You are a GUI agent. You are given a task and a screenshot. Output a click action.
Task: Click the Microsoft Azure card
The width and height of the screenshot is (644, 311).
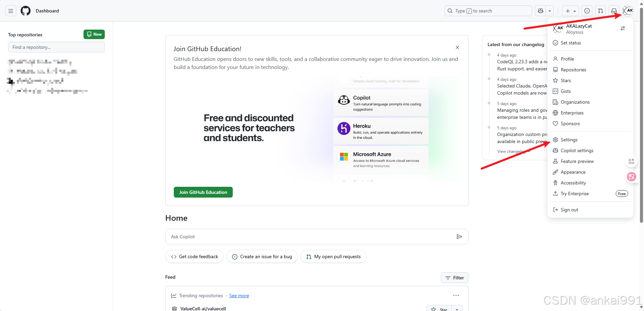click(381, 160)
